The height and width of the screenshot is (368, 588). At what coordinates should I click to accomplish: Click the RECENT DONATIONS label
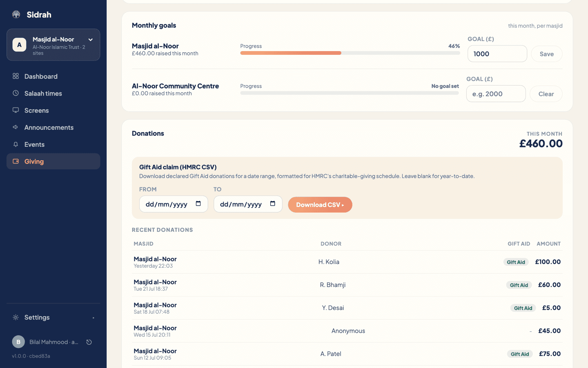pyautogui.click(x=163, y=230)
